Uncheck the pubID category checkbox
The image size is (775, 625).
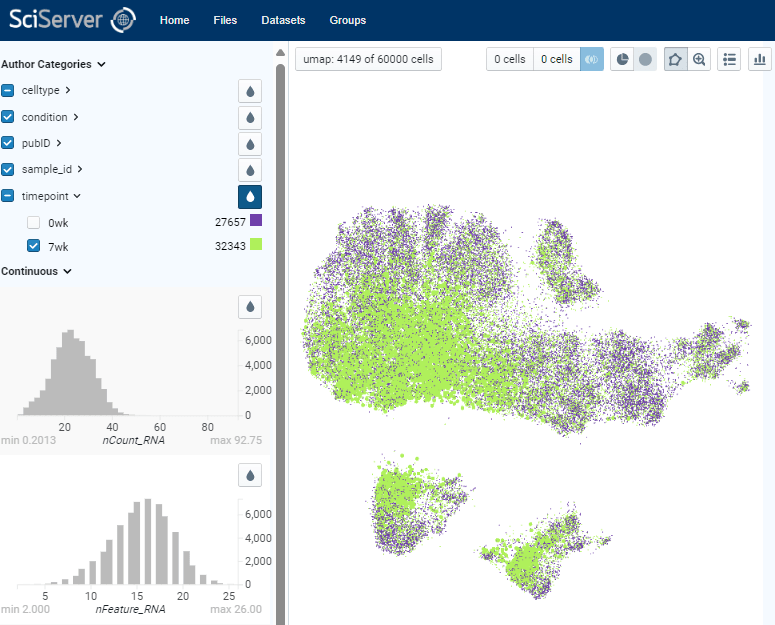pyautogui.click(x=7, y=143)
